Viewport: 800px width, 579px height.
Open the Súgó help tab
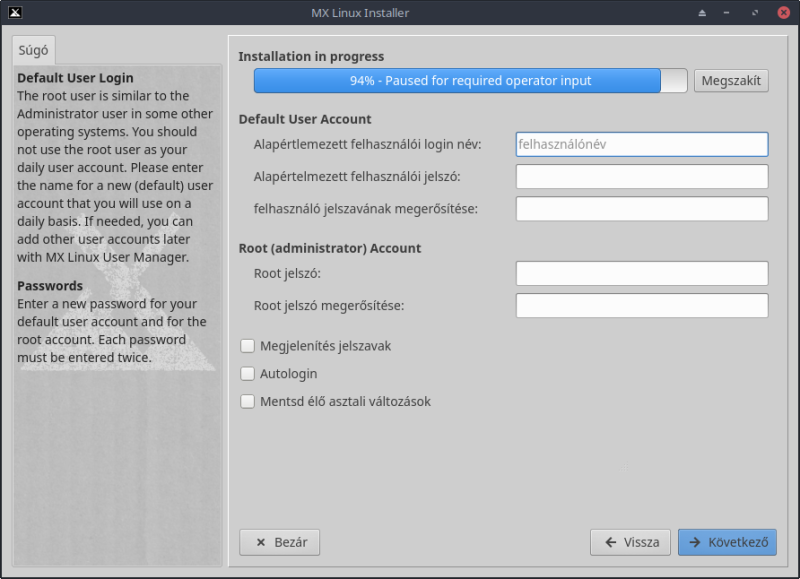pos(34,50)
